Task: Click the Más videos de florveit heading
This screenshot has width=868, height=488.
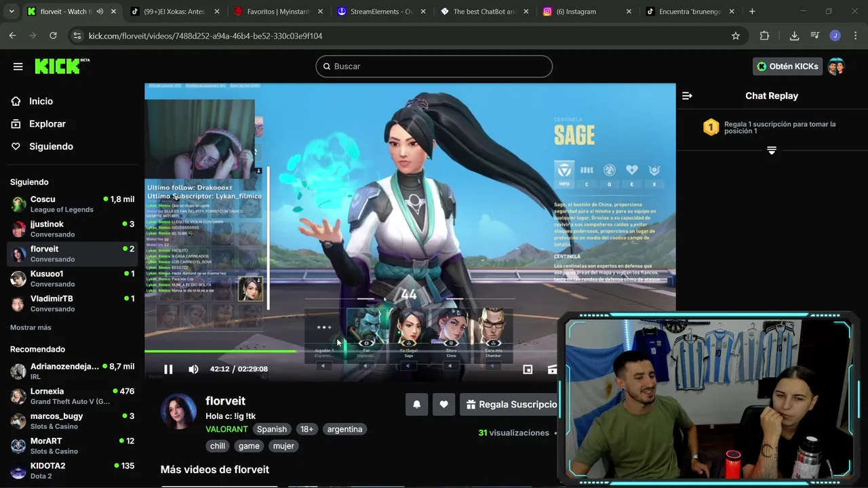Action: 215,470
